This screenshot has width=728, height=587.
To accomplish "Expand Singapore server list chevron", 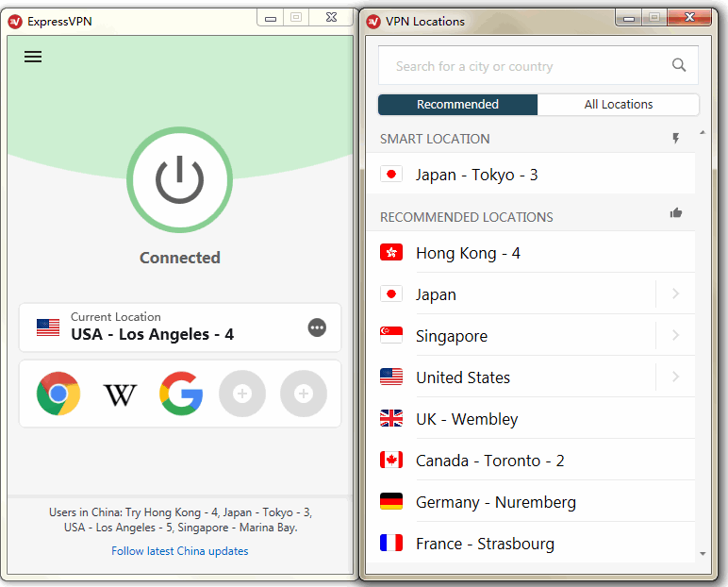I will [676, 335].
